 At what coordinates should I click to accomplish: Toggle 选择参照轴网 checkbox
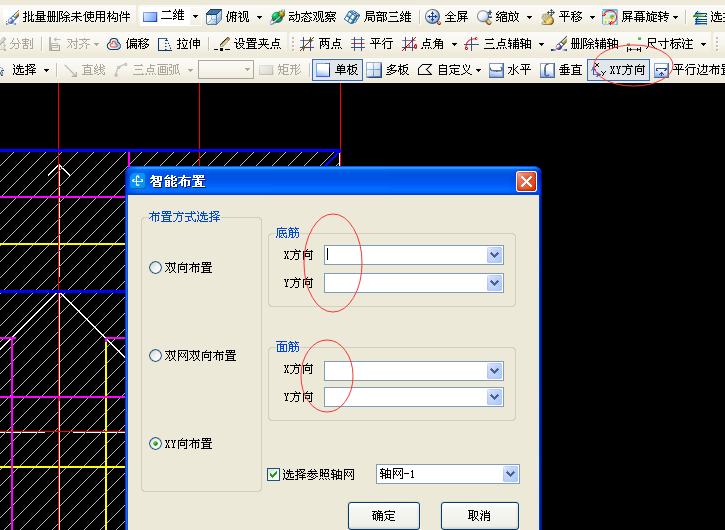[273, 474]
